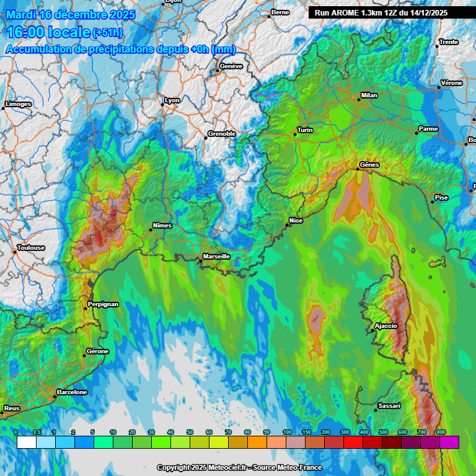Click the 'Accumulation de précipitations depuis +0h' title
This screenshot has width=476, height=476.
121,49
